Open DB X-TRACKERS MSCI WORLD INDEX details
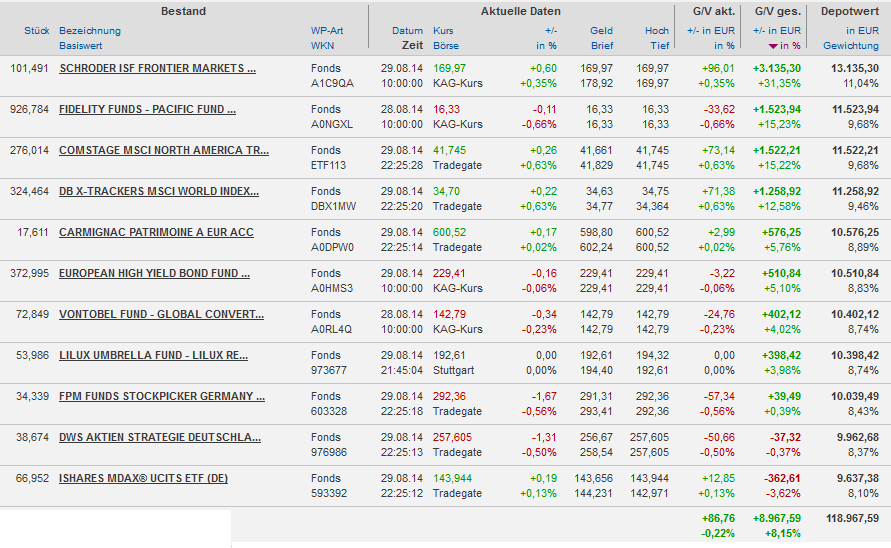 (x=158, y=191)
